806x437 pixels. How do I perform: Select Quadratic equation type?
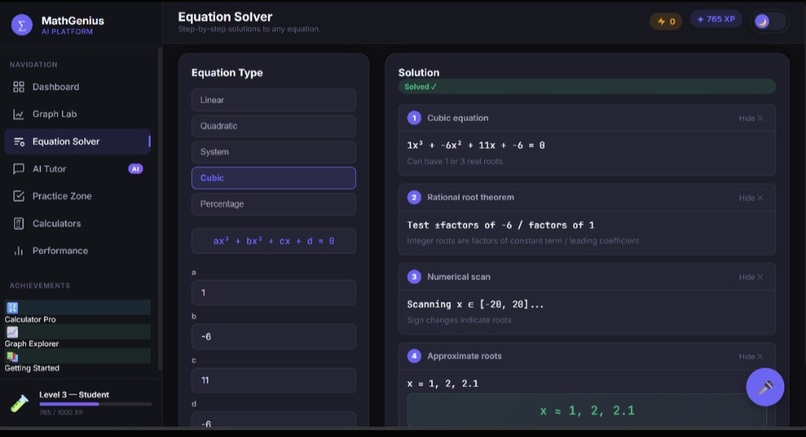[x=273, y=126]
